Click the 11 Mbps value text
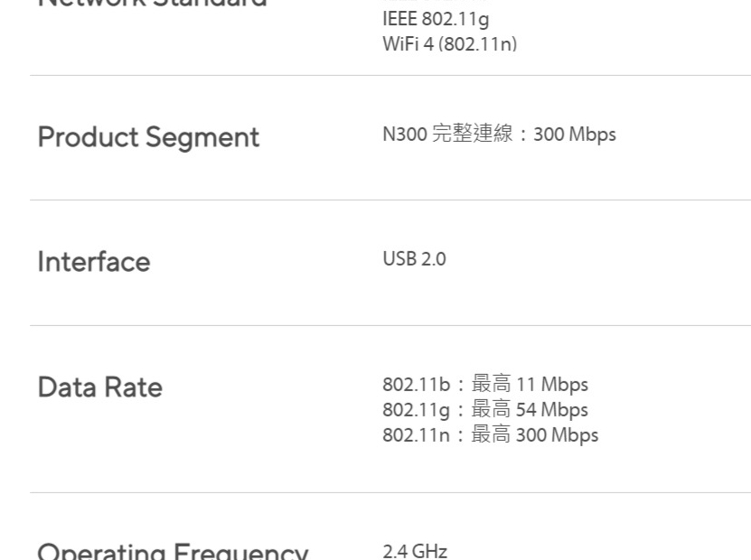 click(552, 385)
